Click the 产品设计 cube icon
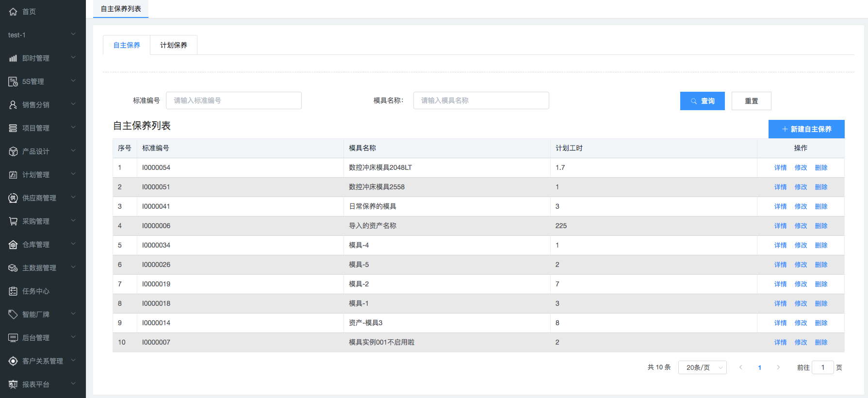The image size is (868, 398). coord(13,151)
